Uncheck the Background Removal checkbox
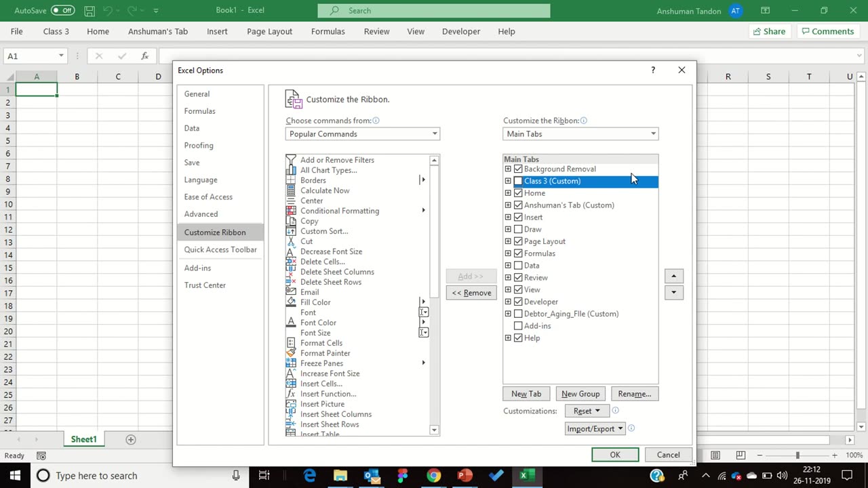868x488 pixels. pyautogui.click(x=518, y=169)
